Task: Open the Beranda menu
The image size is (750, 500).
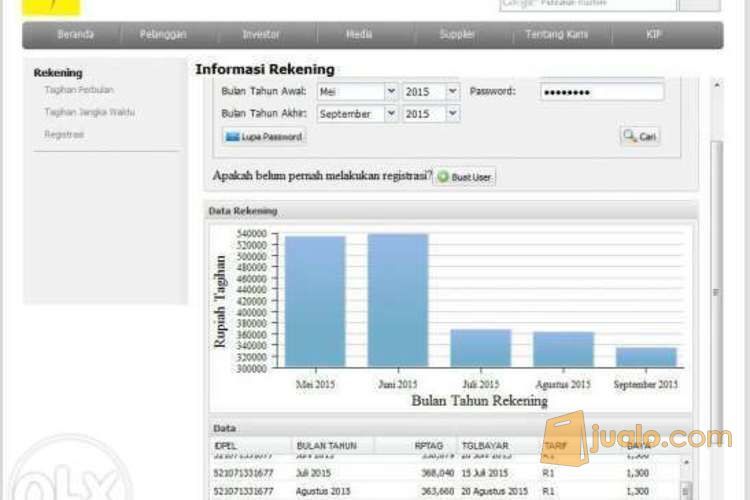Action: (75, 34)
